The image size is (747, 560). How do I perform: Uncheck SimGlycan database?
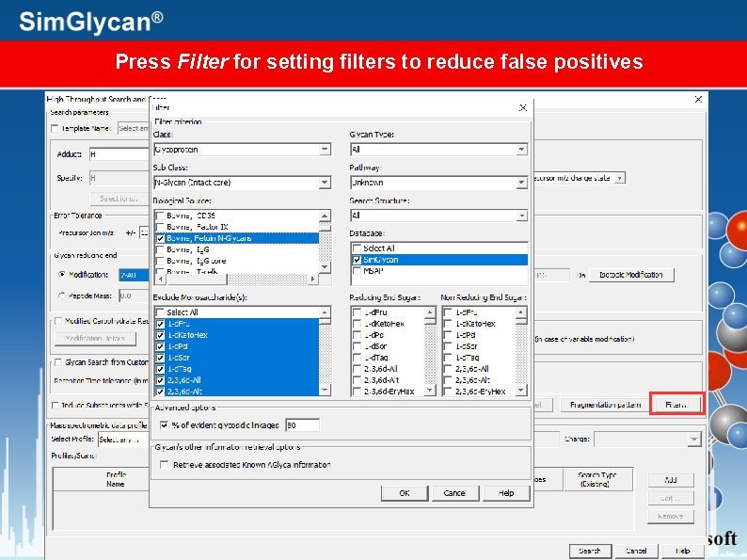[357, 260]
